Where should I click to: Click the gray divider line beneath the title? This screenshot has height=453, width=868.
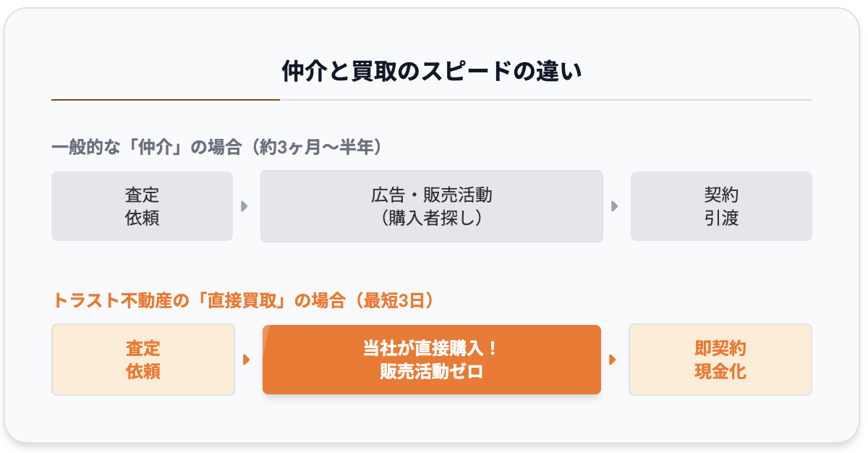pyautogui.click(x=545, y=99)
